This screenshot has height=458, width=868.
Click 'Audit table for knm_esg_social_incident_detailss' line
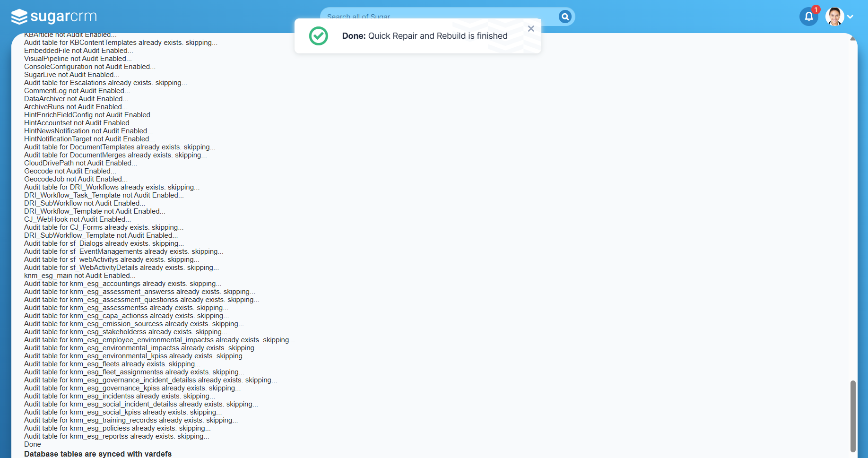[x=141, y=404]
